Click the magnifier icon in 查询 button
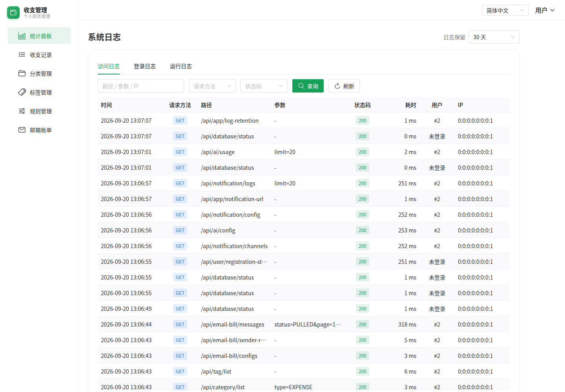This screenshot has width=565, height=392. pos(301,86)
